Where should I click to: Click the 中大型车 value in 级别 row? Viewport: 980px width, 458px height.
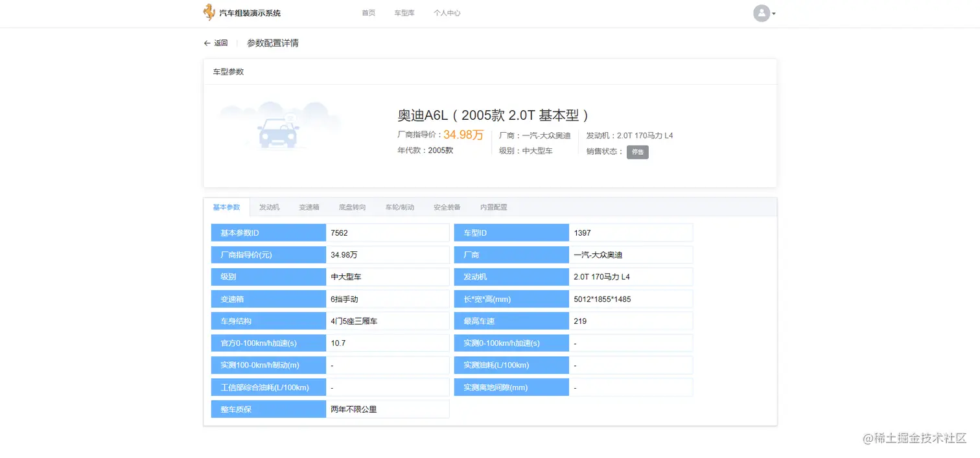click(388, 277)
